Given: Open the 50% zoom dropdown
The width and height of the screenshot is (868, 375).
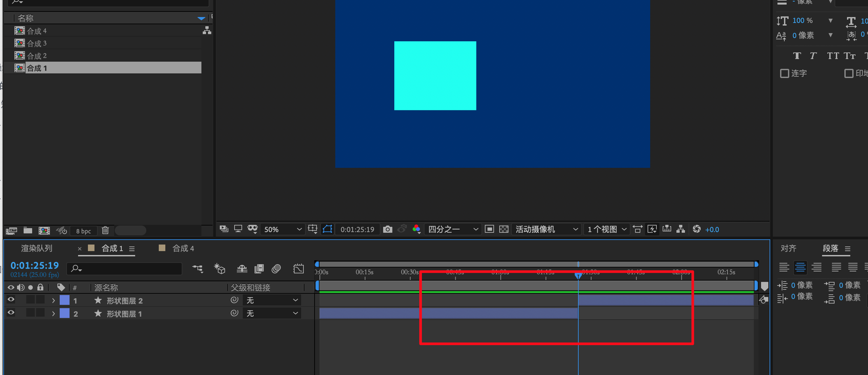Looking at the screenshot, I should click(282, 229).
